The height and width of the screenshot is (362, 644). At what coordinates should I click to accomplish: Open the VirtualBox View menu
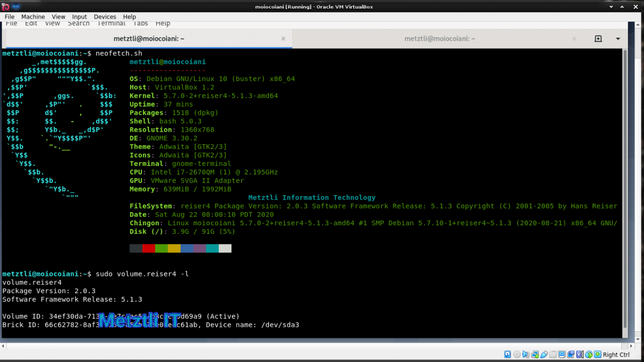click(58, 17)
